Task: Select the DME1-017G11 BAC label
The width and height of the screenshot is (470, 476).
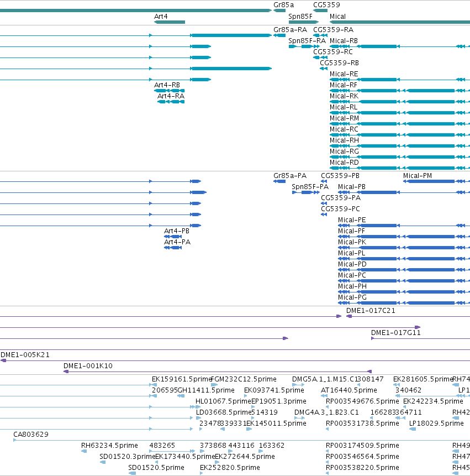Action: pos(396,333)
